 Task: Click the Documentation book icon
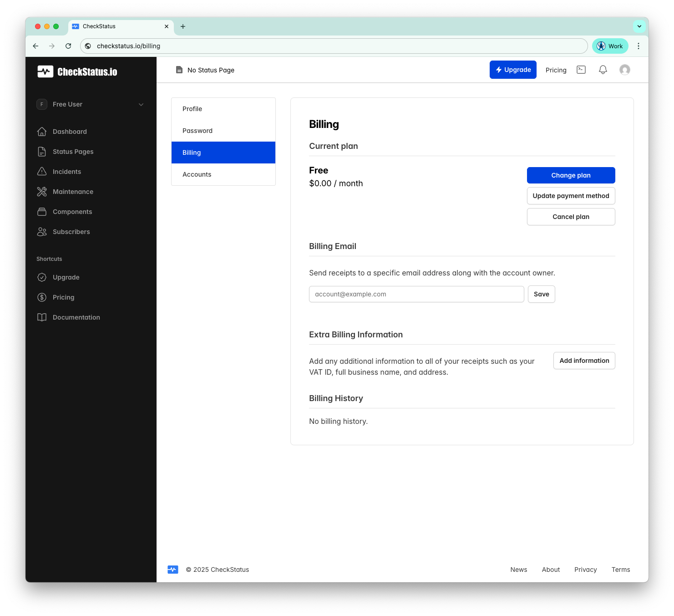[42, 317]
